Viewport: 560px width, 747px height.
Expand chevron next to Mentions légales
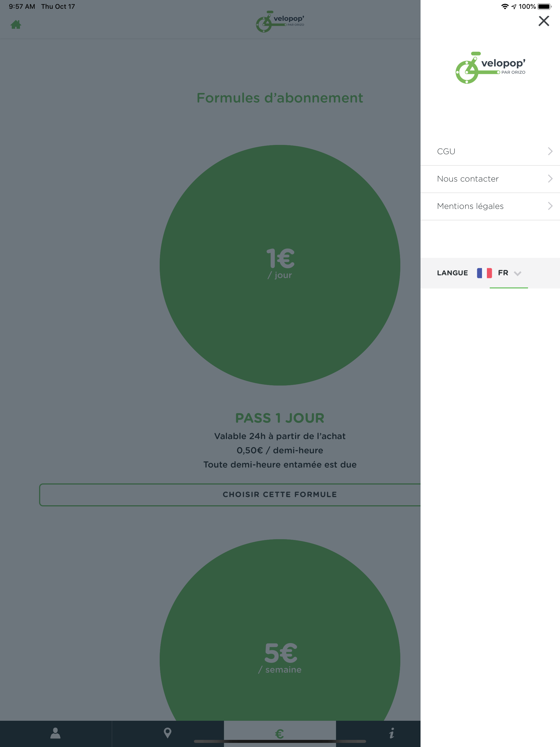click(550, 206)
